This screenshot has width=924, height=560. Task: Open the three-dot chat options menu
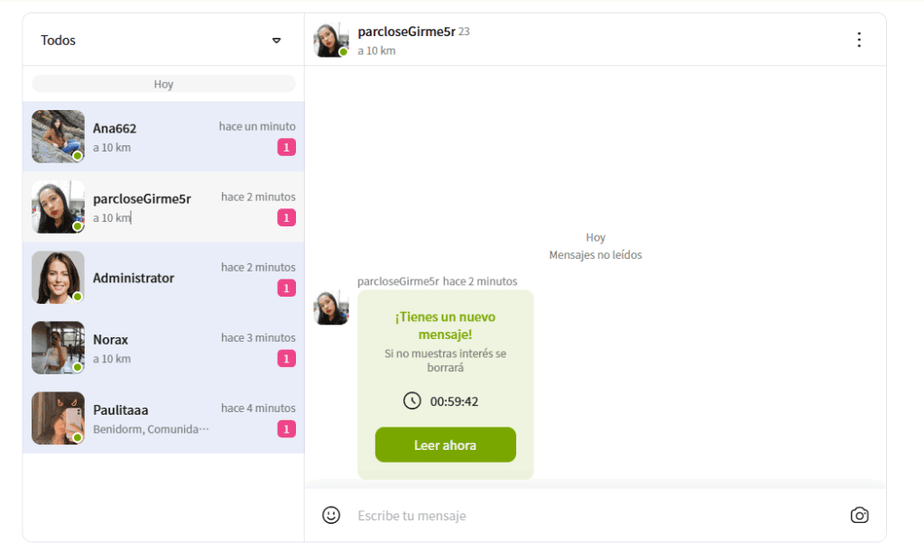[x=858, y=40]
